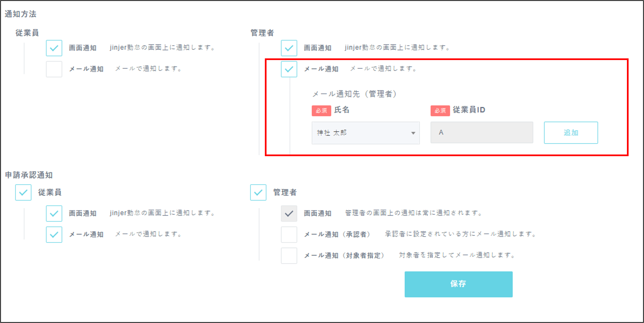Toggle administrator メール通知 checkbox in the red box

coord(289,69)
